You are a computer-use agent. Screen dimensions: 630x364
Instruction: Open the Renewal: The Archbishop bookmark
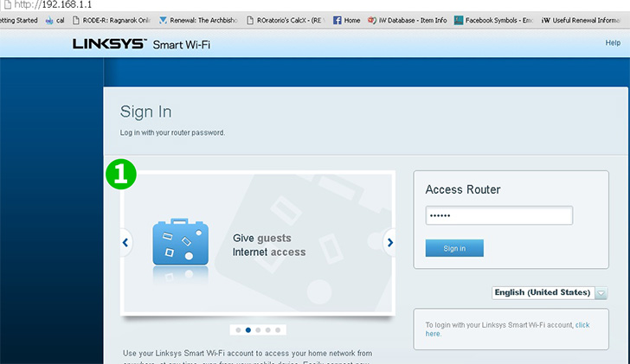(x=198, y=20)
